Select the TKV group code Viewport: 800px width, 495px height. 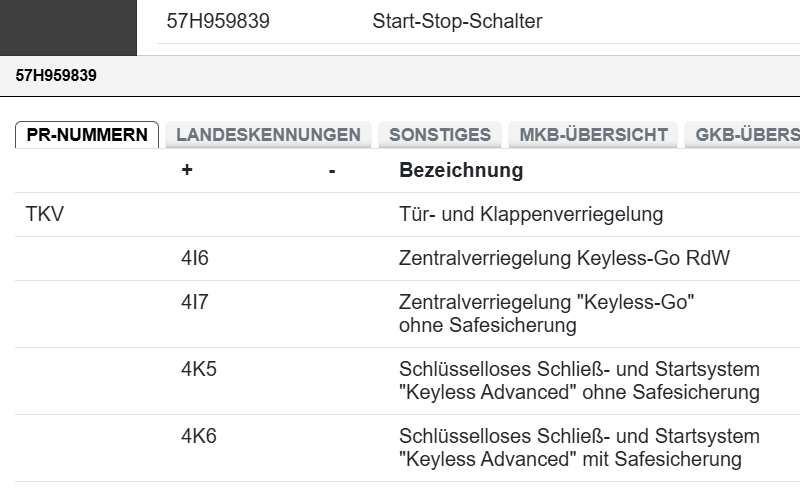click(44, 214)
